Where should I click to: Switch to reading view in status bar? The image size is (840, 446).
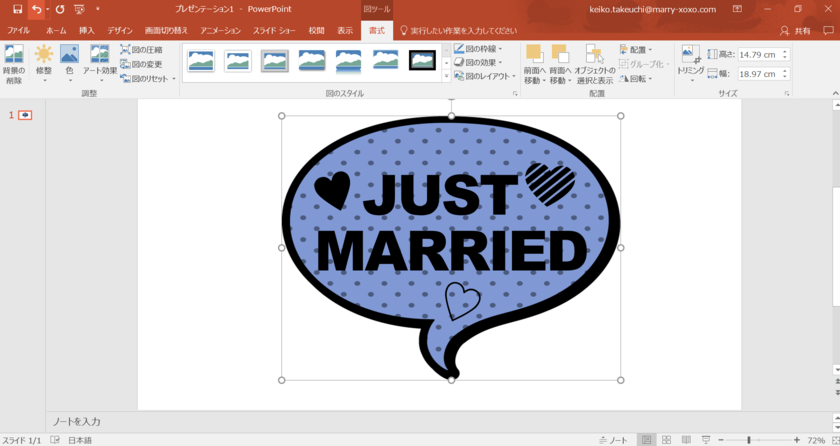[686, 440]
